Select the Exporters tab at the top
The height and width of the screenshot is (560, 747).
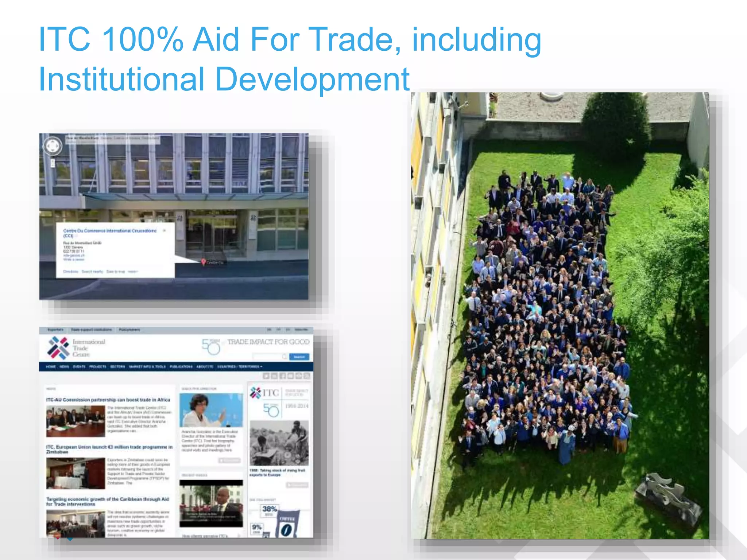(x=55, y=330)
